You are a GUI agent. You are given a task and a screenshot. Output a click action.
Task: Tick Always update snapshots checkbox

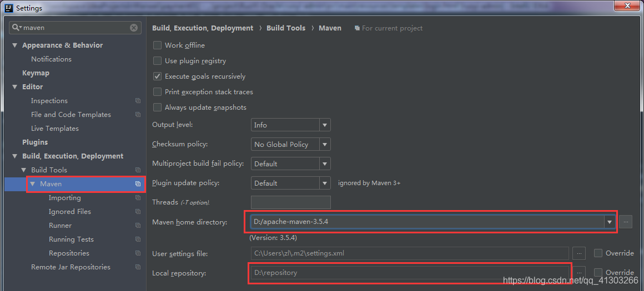click(157, 108)
